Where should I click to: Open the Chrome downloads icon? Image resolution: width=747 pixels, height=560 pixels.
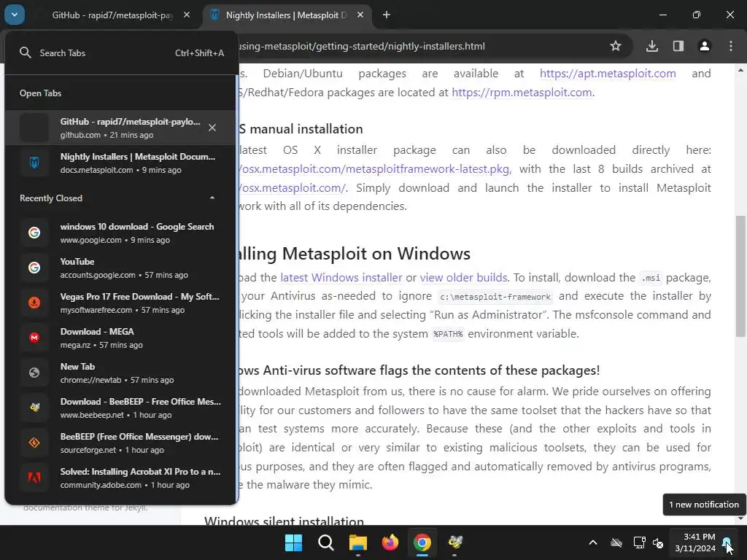tap(652, 46)
